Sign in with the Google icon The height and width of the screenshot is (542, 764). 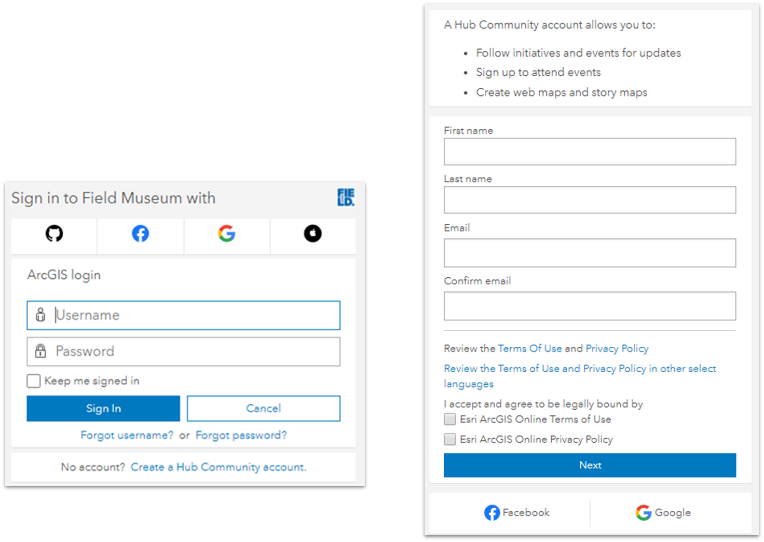(x=227, y=234)
